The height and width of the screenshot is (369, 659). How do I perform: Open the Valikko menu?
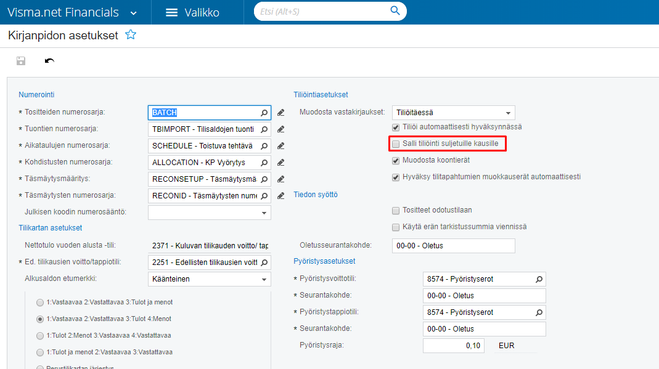click(192, 13)
